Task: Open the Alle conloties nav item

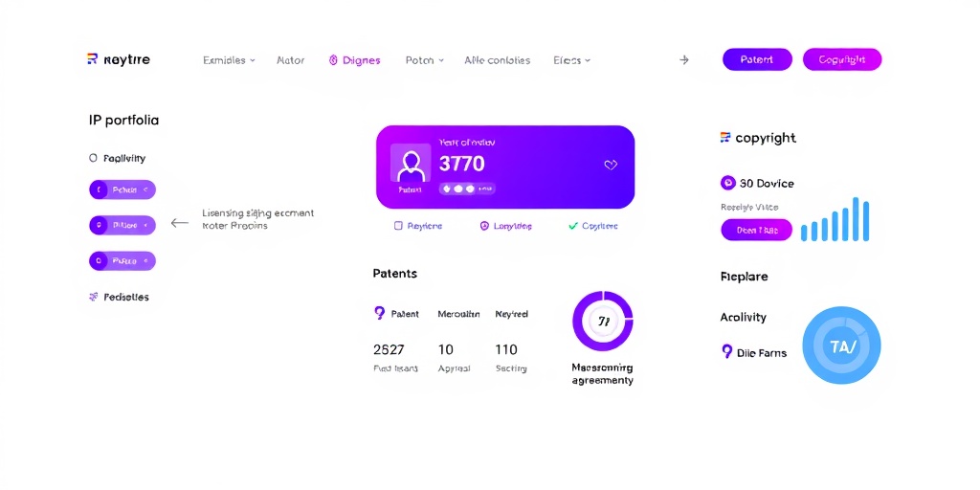Action: [x=497, y=60]
